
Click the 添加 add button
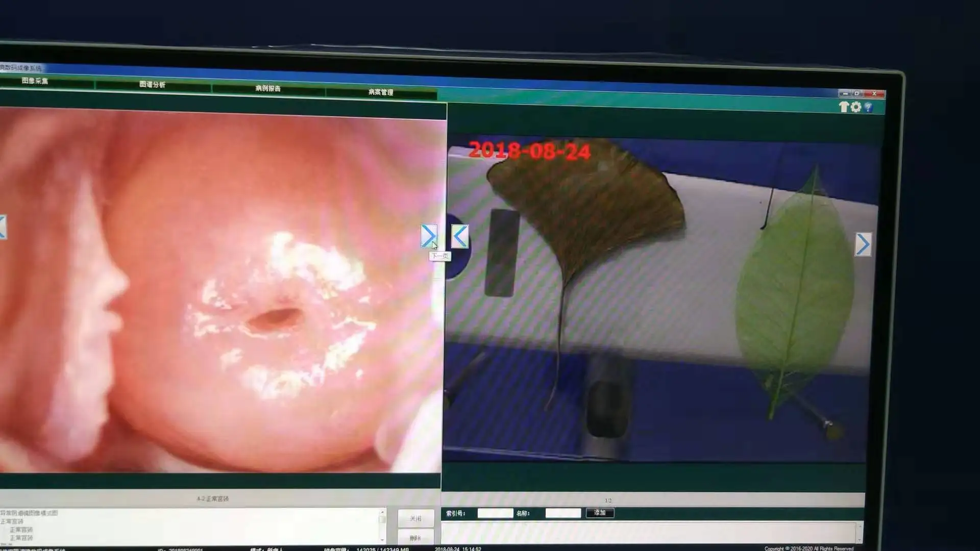tap(600, 513)
